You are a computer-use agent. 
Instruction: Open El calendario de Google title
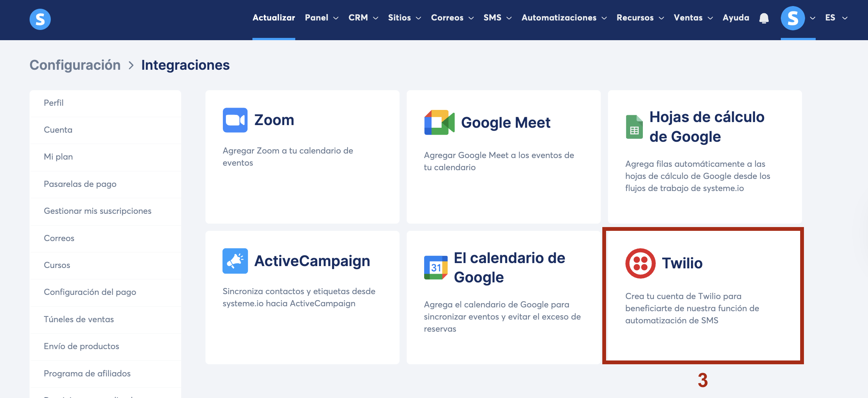(x=509, y=268)
